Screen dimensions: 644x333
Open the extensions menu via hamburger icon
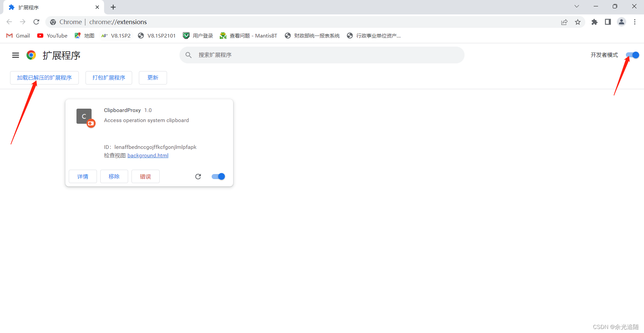15,55
